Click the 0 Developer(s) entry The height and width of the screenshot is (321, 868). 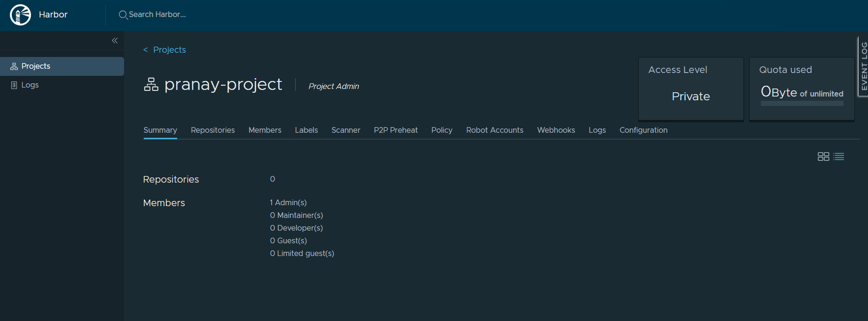296,228
